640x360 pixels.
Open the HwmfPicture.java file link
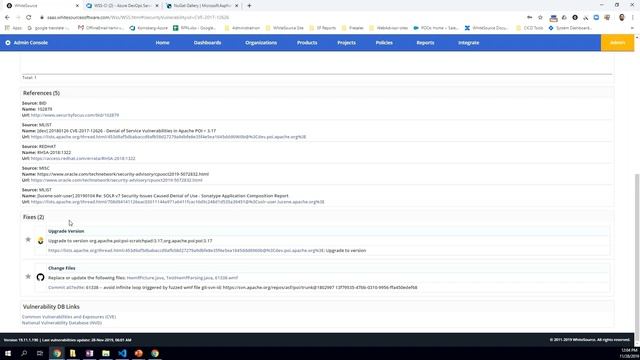pyautogui.click(x=145, y=278)
